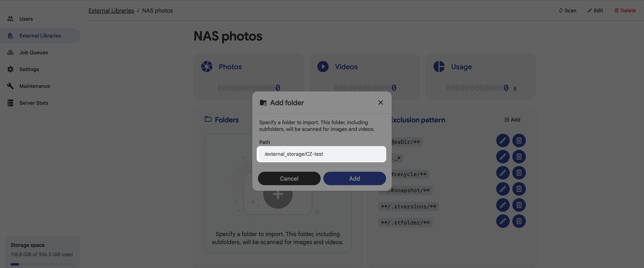
Task: Open the Job Queues section
Action: (x=34, y=52)
